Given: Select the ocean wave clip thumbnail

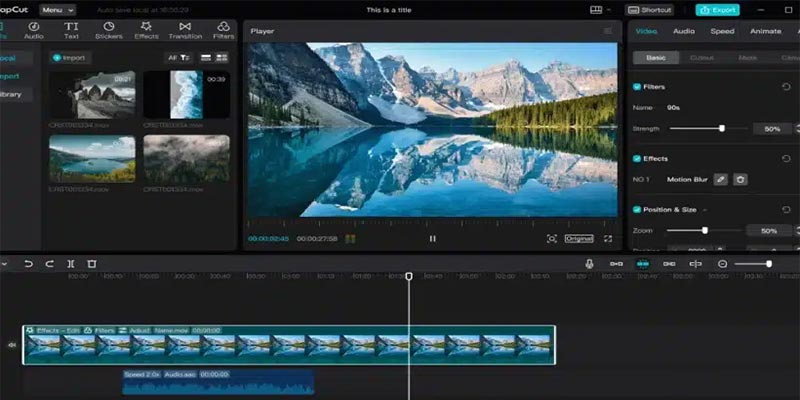Looking at the screenshot, I should (186, 95).
